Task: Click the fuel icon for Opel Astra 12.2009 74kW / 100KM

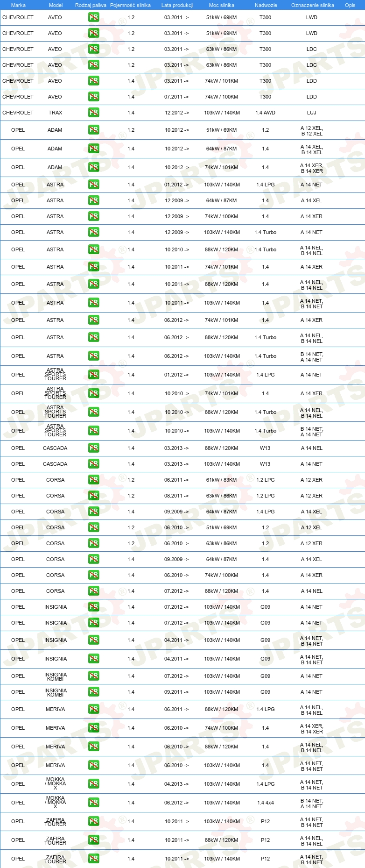Action: 94,216
